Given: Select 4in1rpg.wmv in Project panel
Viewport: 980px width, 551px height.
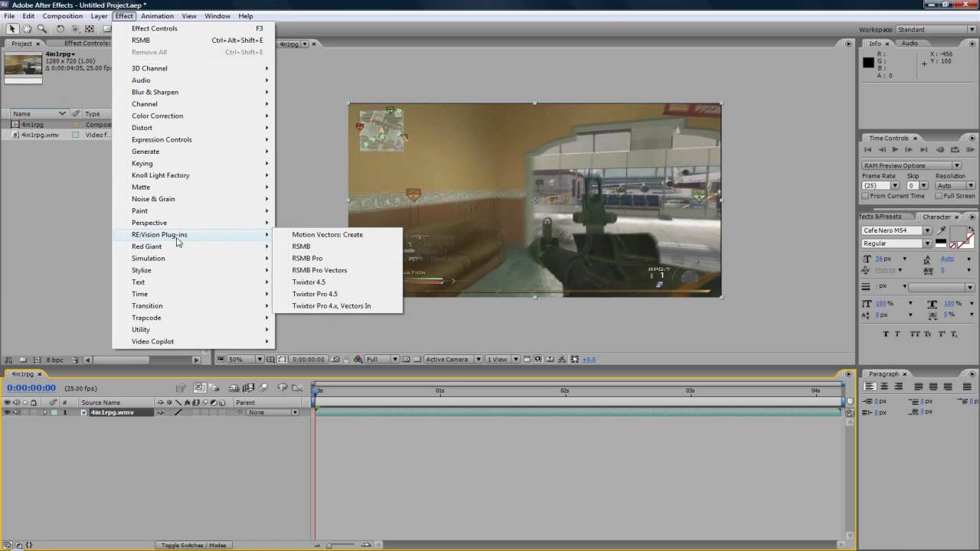Looking at the screenshot, I should (40, 135).
